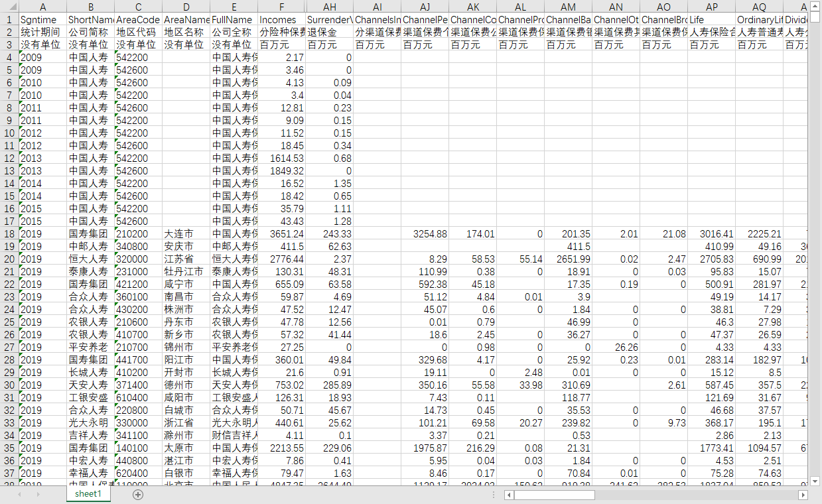
Task: Select the Surrender value 285.89
Action: [330, 385]
